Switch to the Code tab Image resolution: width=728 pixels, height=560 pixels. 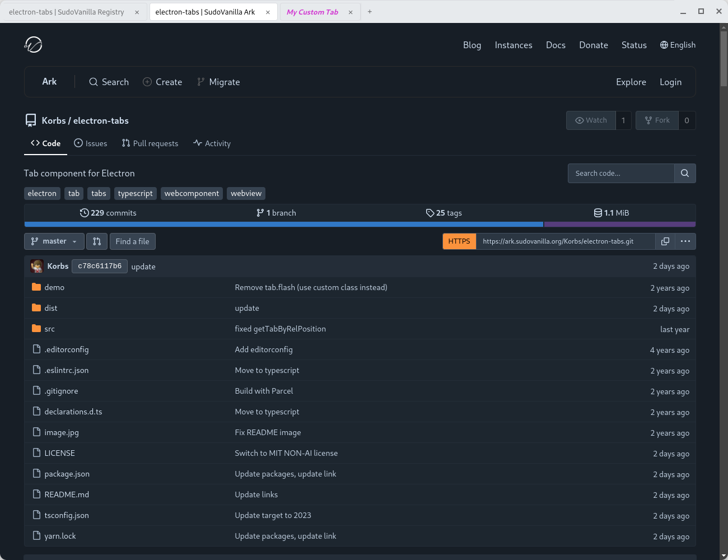[45, 143]
